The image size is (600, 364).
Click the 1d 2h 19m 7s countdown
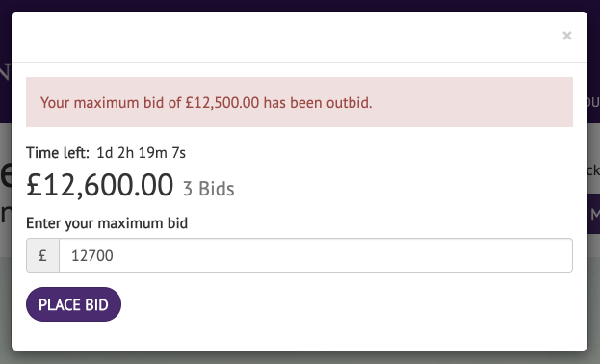(141, 153)
